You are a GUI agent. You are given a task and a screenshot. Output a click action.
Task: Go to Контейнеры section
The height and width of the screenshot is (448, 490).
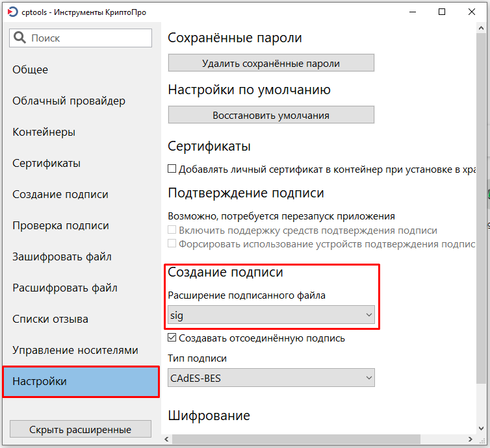point(44,132)
